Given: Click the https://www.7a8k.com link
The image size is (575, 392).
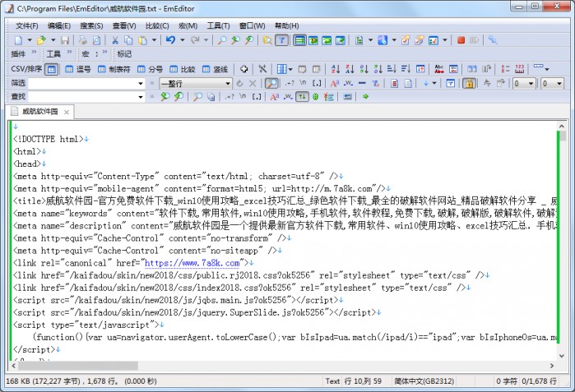Looking at the screenshot, I should point(192,263).
